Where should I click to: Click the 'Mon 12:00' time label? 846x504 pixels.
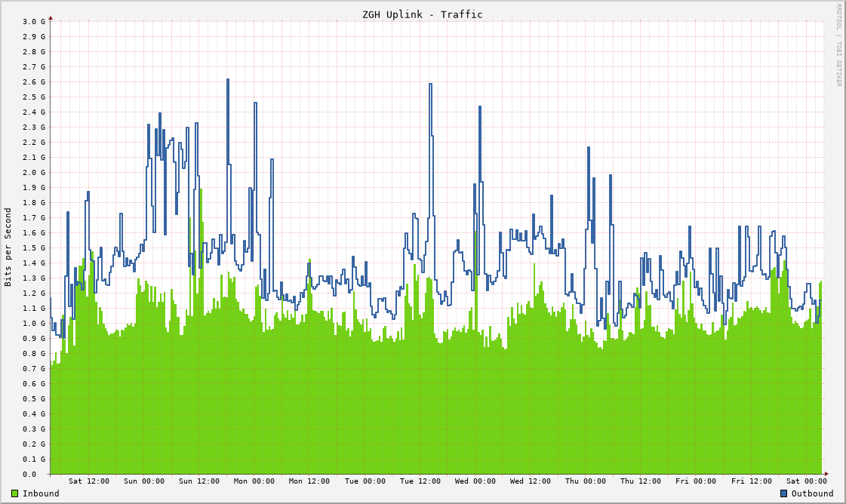point(309,481)
